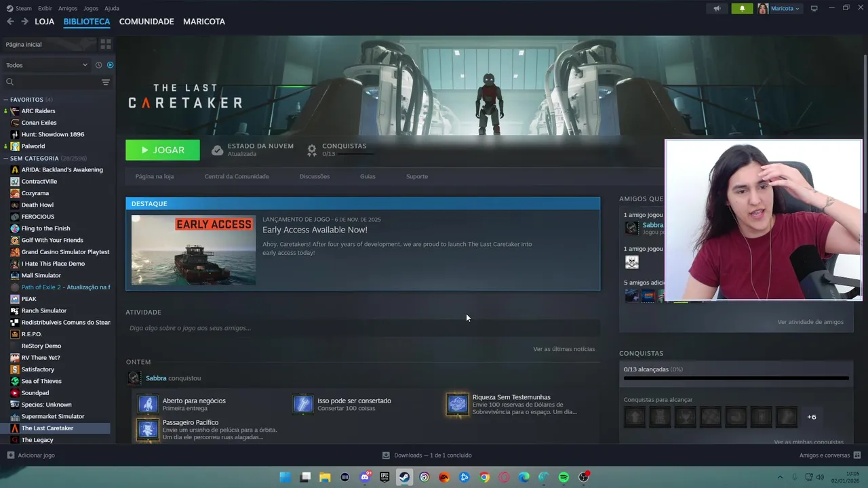Click Ver as últimas notícias link
The width and height of the screenshot is (868, 488).
pyautogui.click(x=564, y=349)
